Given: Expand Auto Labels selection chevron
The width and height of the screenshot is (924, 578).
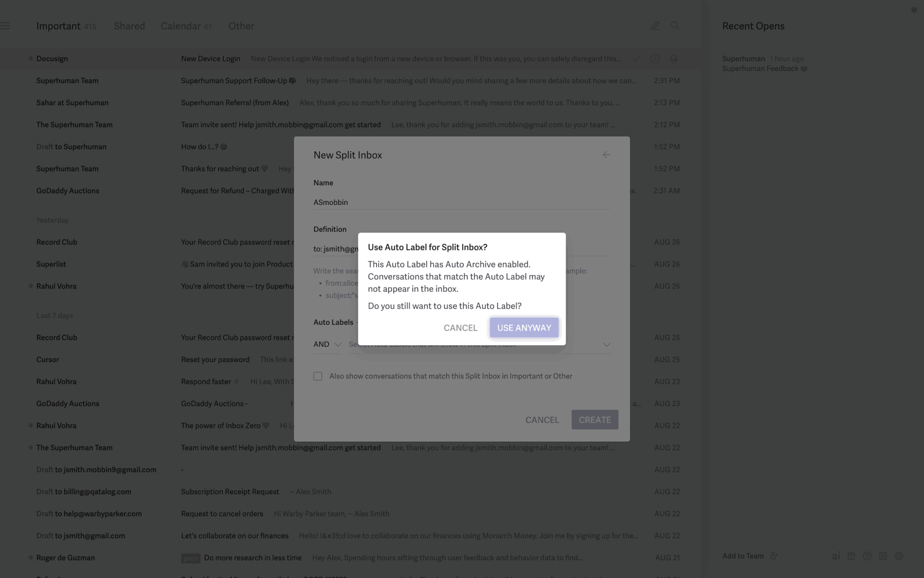Looking at the screenshot, I should click(x=607, y=344).
